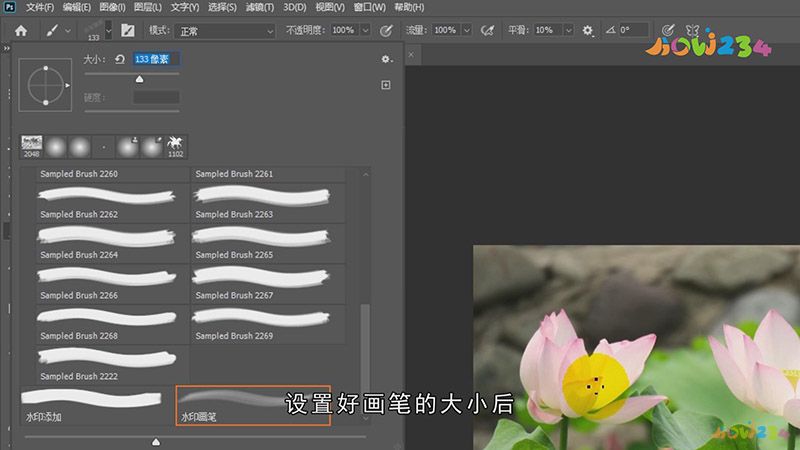Select Sampled Brush 2261
Screen dimensions: 800x450
[x=268, y=174]
